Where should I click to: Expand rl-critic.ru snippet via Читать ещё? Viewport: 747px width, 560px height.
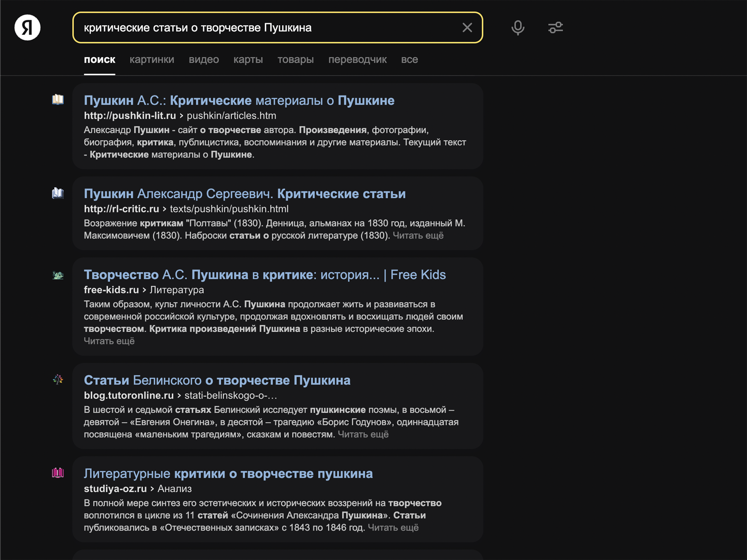tap(418, 236)
